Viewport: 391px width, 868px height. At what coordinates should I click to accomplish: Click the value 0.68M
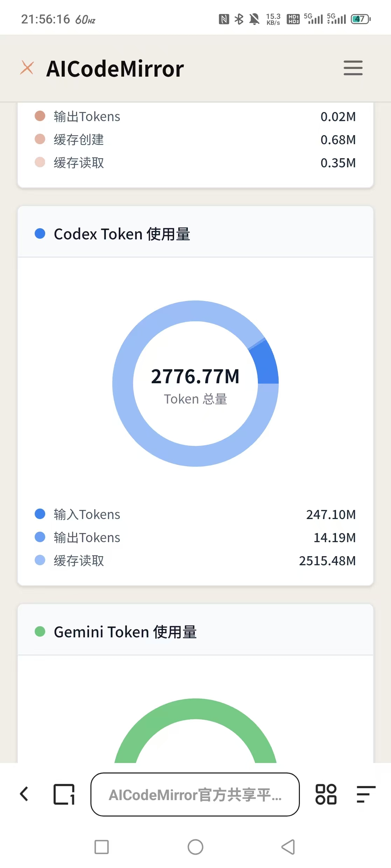pos(338,140)
